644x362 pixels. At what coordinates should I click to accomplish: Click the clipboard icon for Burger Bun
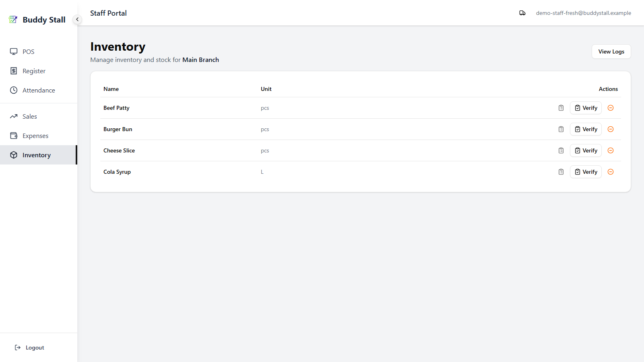click(561, 129)
